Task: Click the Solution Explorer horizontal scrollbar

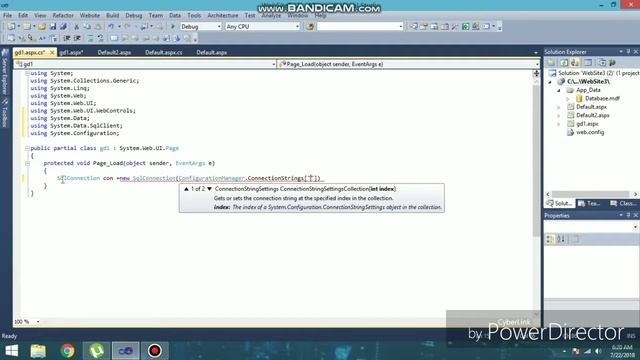Action: 591,194
